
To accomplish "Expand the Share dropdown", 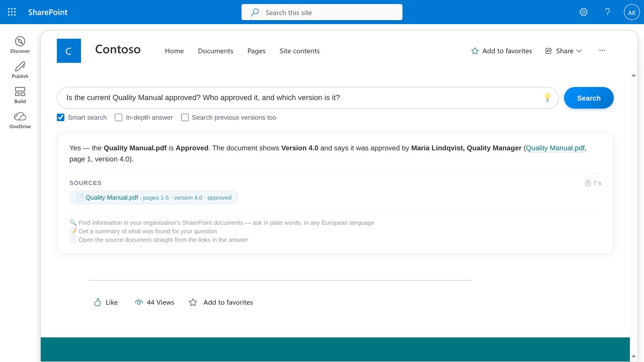I will 563,51.
